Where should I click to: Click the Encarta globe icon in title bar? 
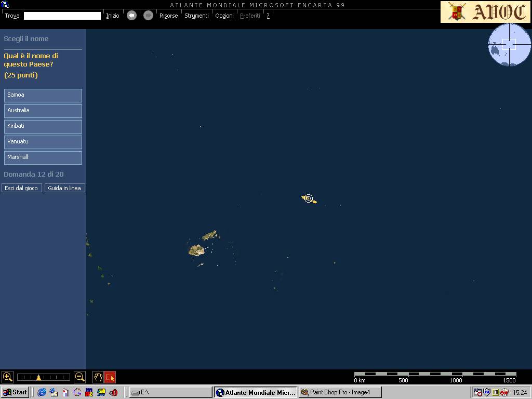[5, 4]
